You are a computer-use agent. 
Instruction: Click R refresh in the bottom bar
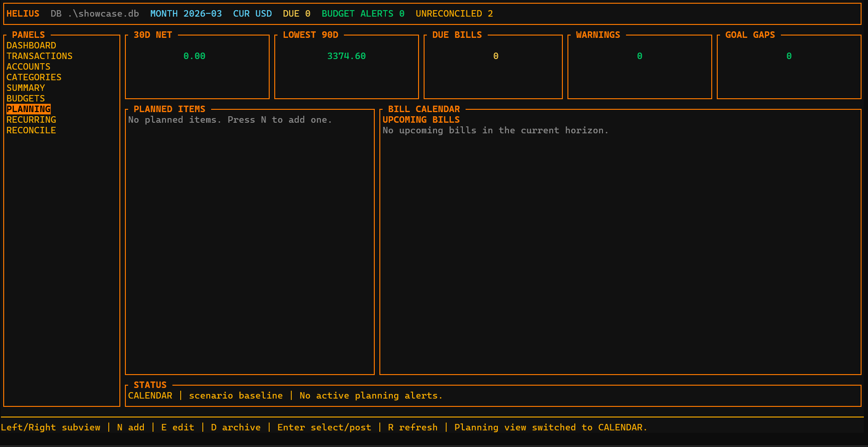413,427
